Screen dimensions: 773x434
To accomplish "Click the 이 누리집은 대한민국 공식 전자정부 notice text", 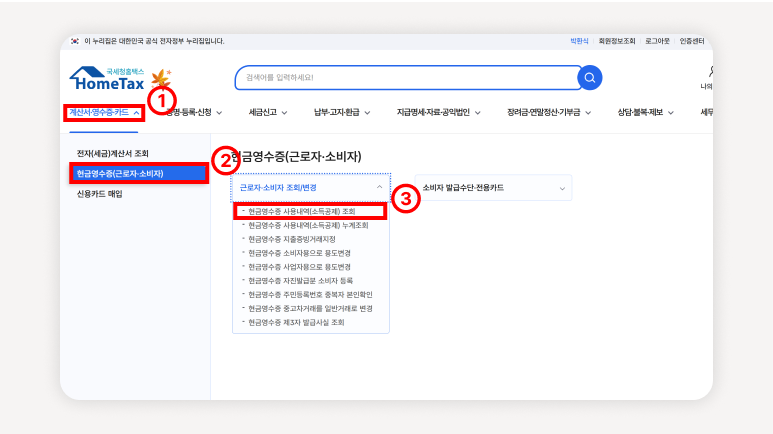I will point(154,41).
